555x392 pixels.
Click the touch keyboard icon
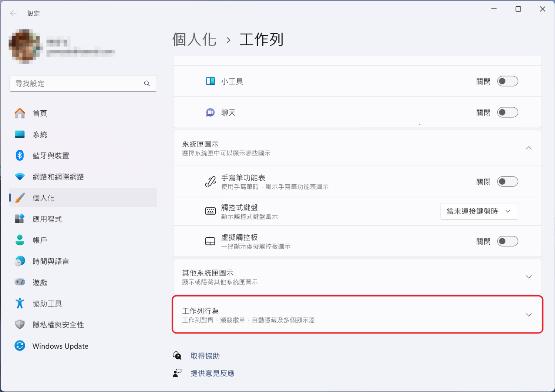pyautogui.click(x=210, y=211)
